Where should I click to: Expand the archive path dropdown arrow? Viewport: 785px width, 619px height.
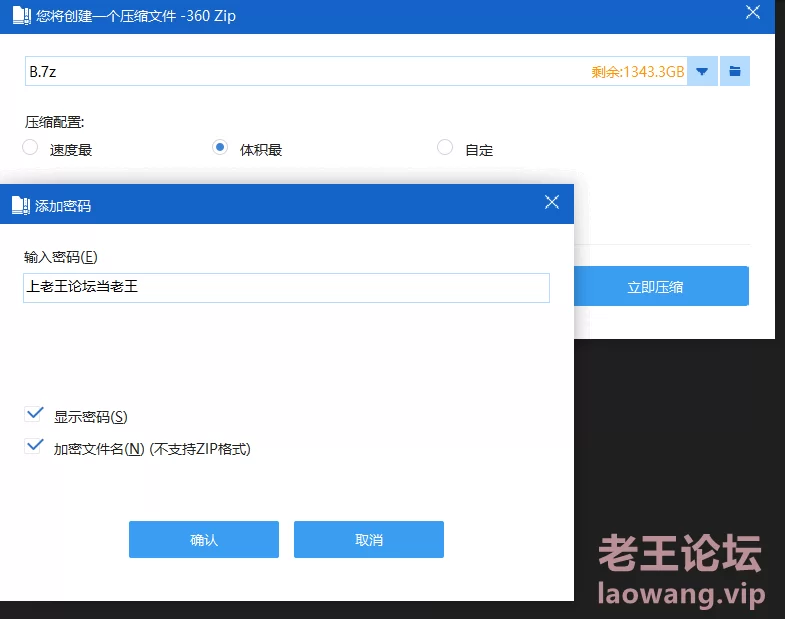tap(702, 71)
